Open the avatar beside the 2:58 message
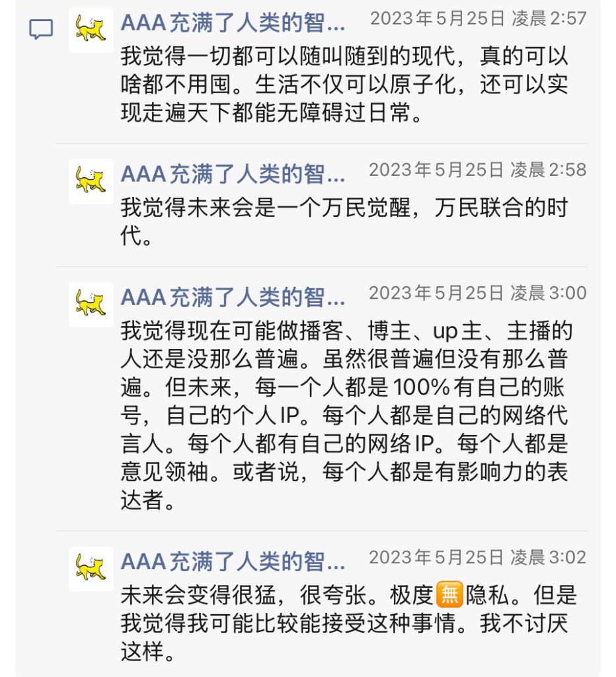 point(91,181)
